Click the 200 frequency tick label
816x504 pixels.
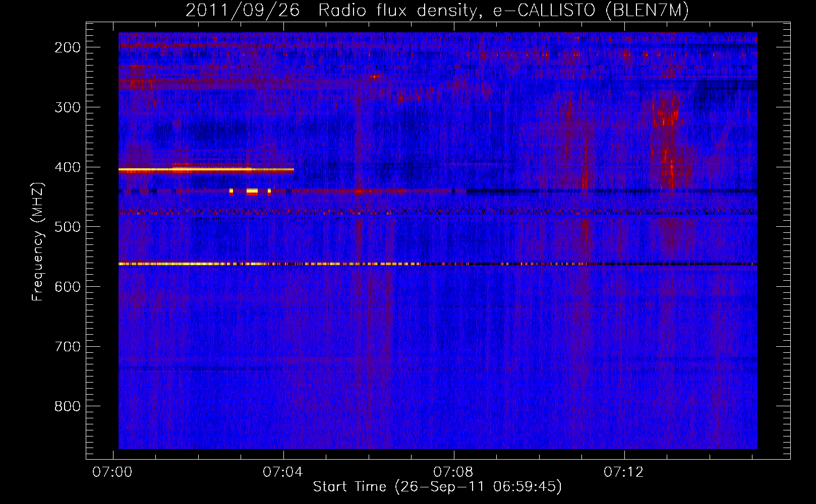pyautogui.click(x=68, y=47)
